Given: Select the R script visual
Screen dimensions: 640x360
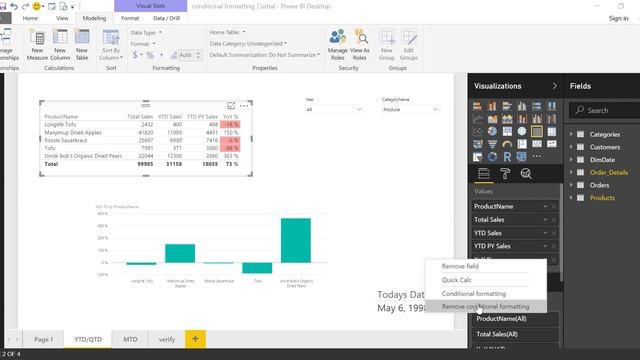Looking at the screenshot, I should tap(507, 157).
